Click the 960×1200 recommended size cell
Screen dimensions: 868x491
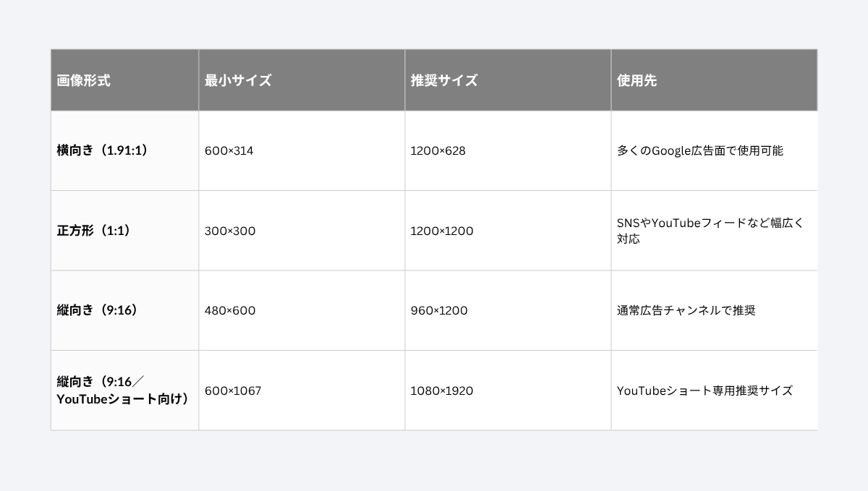pos(508,310)
